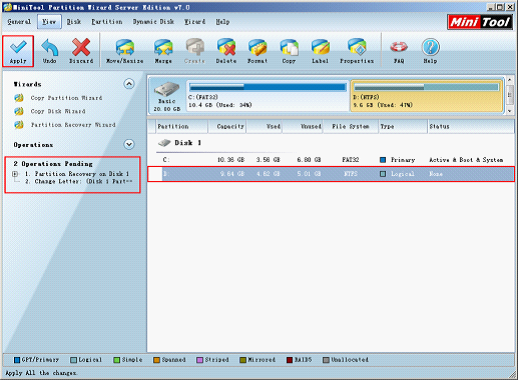The width and height of the screenshot is (518, 380).
Task: Expand pending Partition Recovery operation tree node
Action: tap(15, 174)
